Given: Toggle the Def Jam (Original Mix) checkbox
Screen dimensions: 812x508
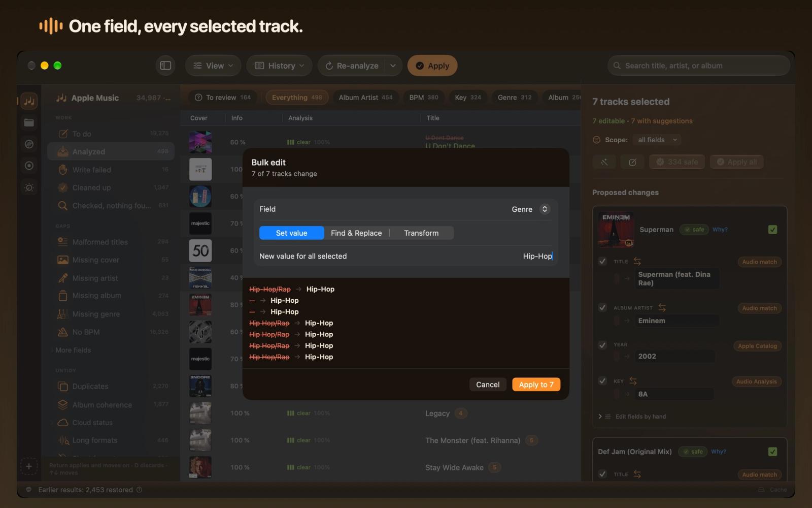Looking at the screenshot, I should click(772, 452).
